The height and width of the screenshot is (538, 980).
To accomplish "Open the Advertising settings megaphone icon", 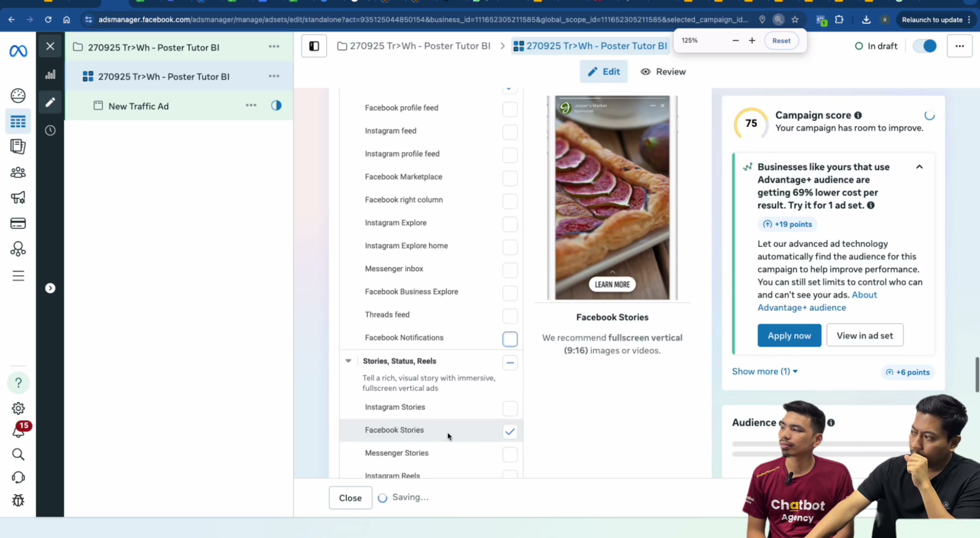I will (x=18, y=198).
